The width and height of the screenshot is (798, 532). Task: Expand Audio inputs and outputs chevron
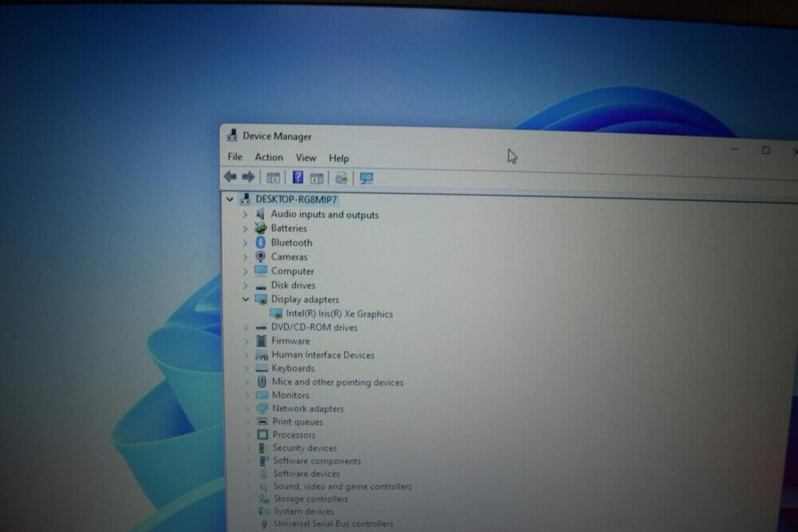pyautogui.click(x=245, y=214)
